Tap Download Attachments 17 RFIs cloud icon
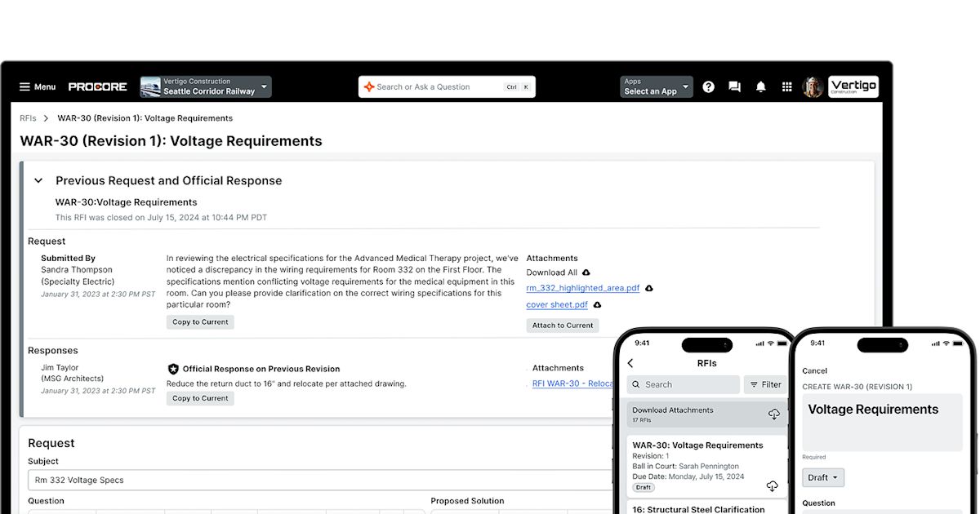 (773, 414)
